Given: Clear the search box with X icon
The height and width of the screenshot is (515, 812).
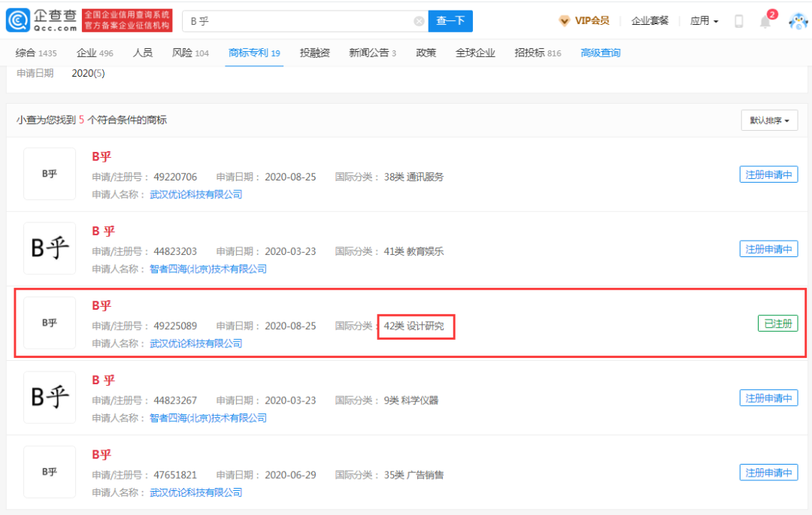Looking at the screenshot, I should (419, 21).
